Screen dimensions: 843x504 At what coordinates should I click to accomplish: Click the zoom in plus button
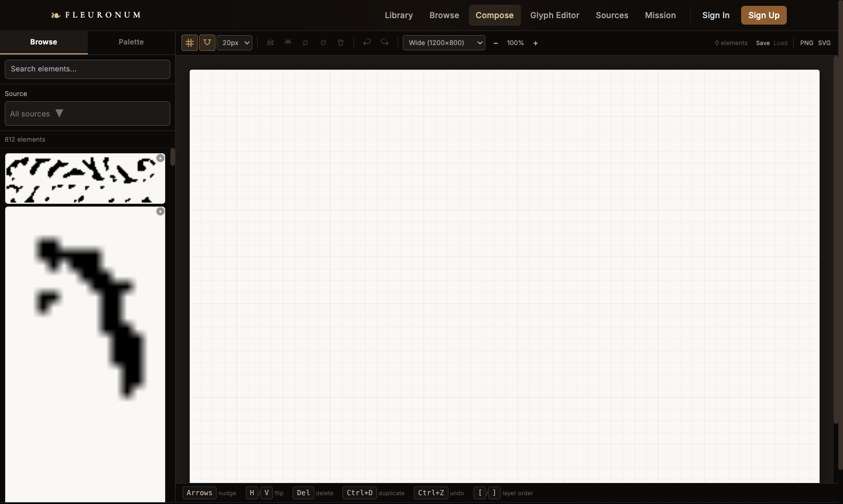535,43
